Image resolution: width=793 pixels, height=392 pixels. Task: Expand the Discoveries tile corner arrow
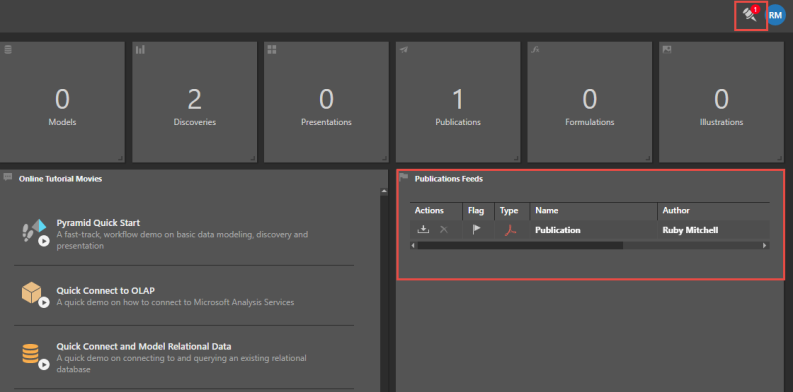click(252, 158)
